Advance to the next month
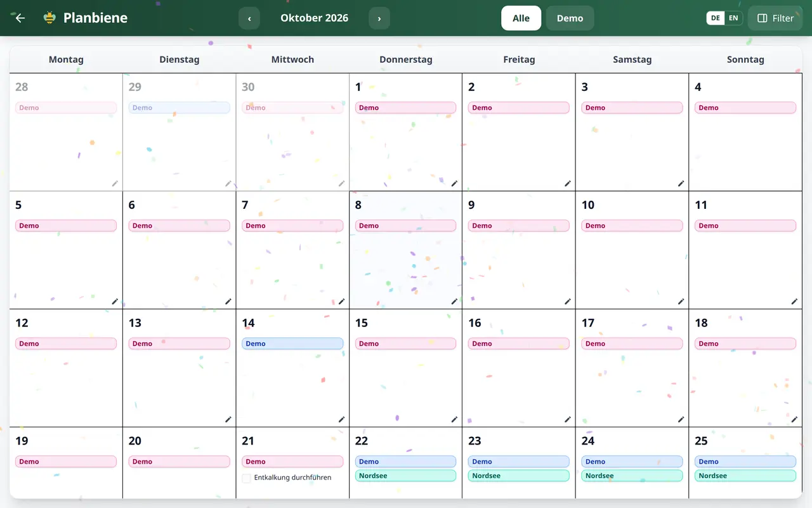This screenshot has width=812, height=508. coord(379,18)
